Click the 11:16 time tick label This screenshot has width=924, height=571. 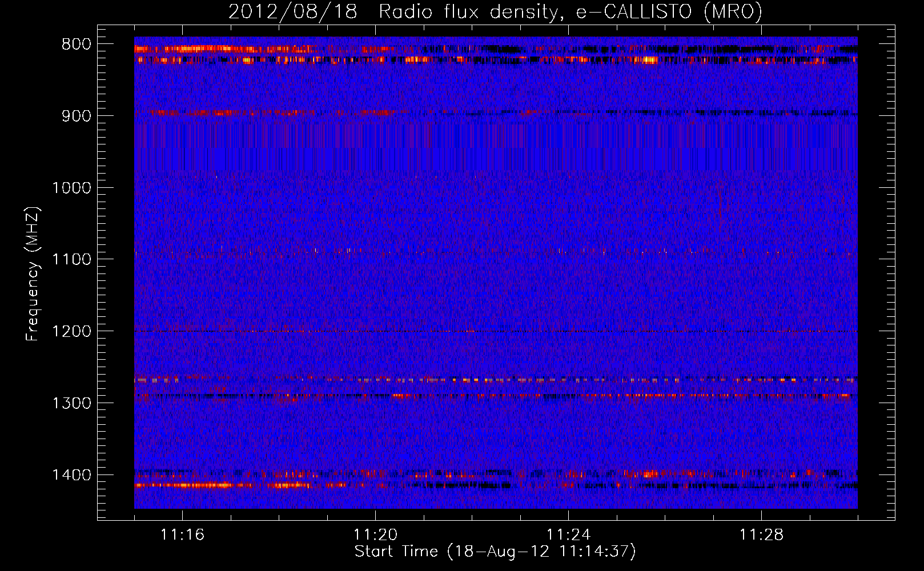(x=182, y=535)
